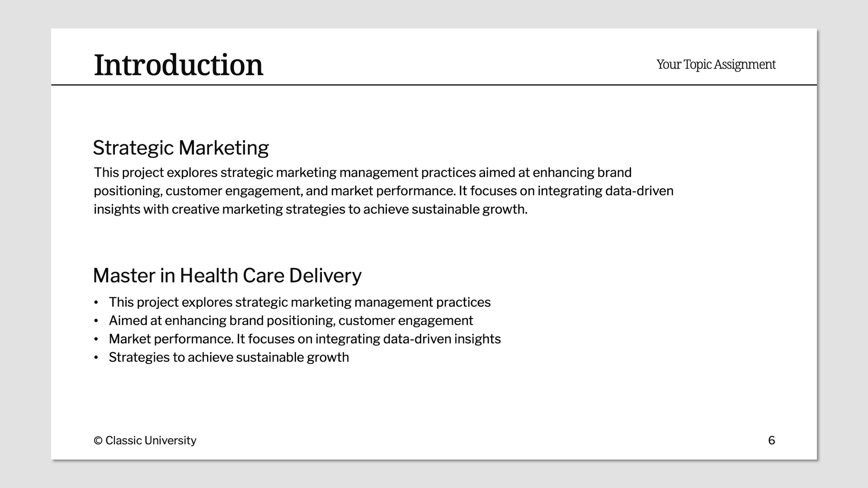
Task: Click the Introduction slide title
Action: coord(178,65)
